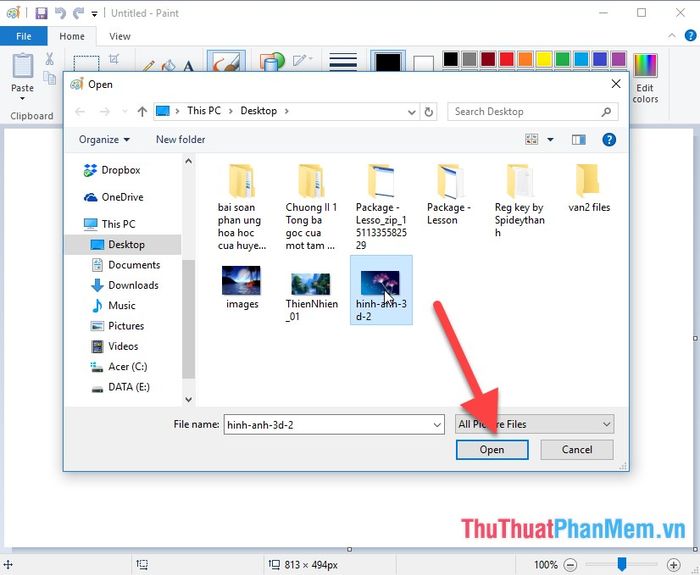Viewport: 700px width, 575px height.
Task: Select the Brushes tool in Paint
Action: point(226,61)
